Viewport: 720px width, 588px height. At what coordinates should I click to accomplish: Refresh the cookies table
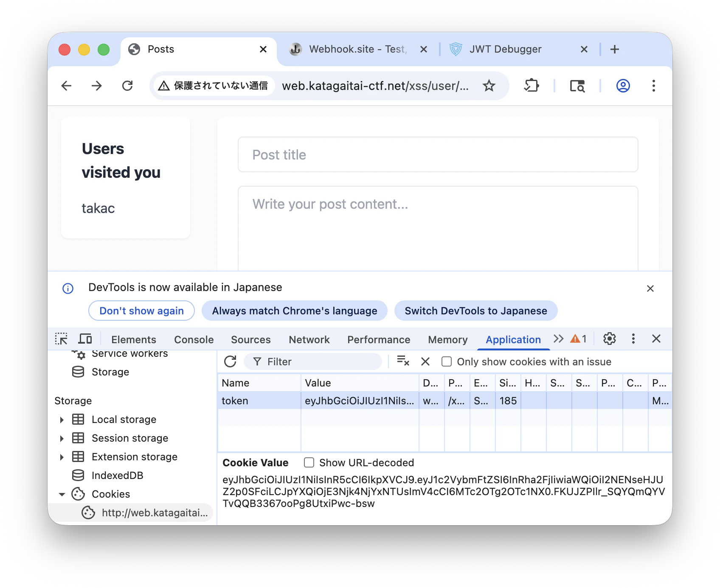[x=230, y=361]
